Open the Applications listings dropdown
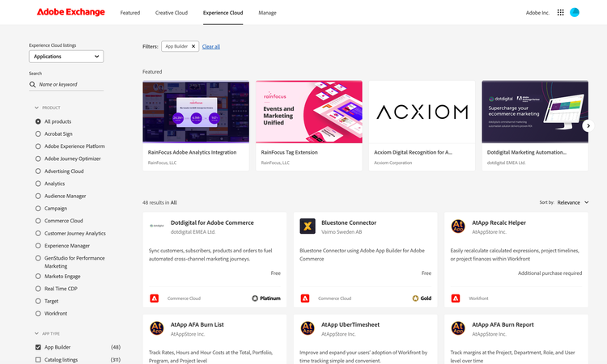 point(66,57)
